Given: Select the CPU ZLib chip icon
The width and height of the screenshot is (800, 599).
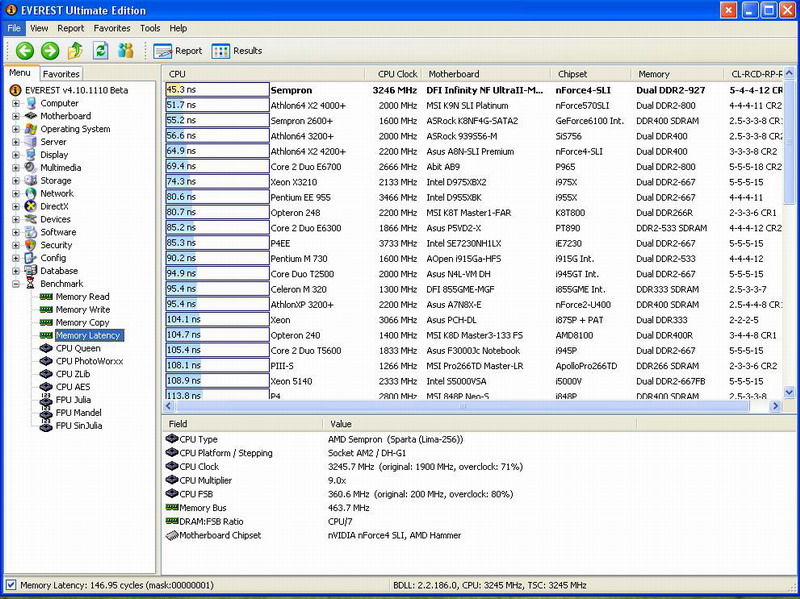Looking at the screenshot, I should pos(46,374).
